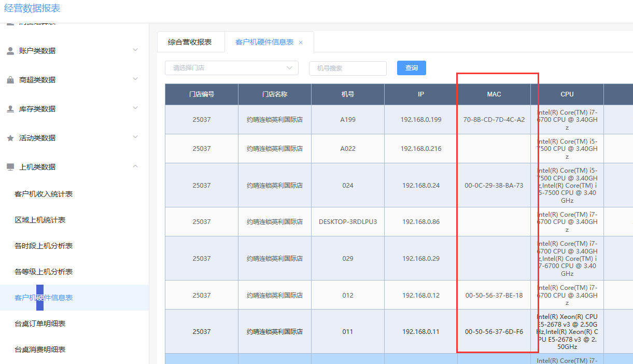Click the 商超类数据 shopping bag icon
The height and width of the screenshot is (364, 633).
10,80
